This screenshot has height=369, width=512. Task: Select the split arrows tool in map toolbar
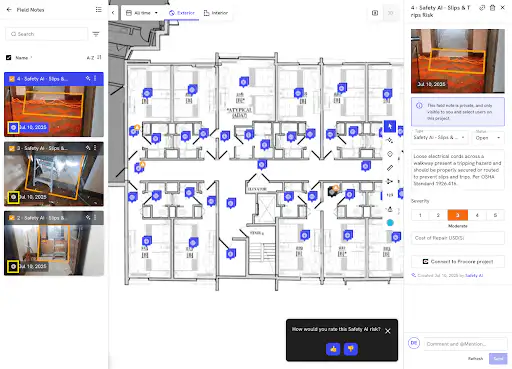click(389, 181)
